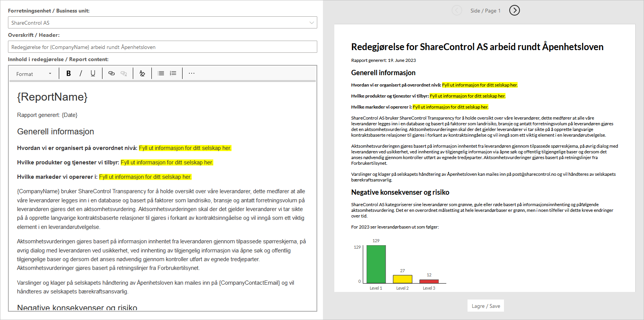Click the {CompanyContactEmail} placeholder in editor
The image size is (644, 320).
click(x=250, y=283)
